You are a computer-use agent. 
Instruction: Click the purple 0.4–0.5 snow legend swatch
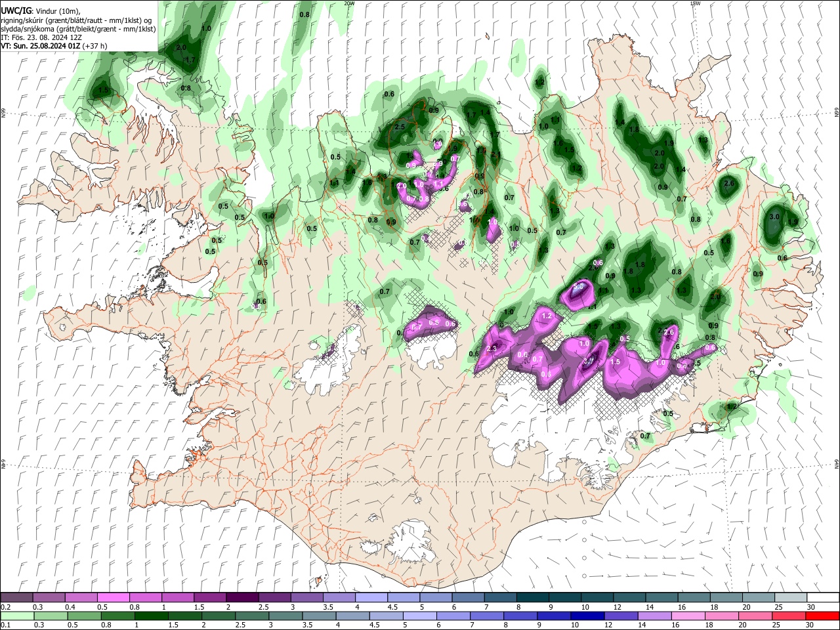click(81, 598)
